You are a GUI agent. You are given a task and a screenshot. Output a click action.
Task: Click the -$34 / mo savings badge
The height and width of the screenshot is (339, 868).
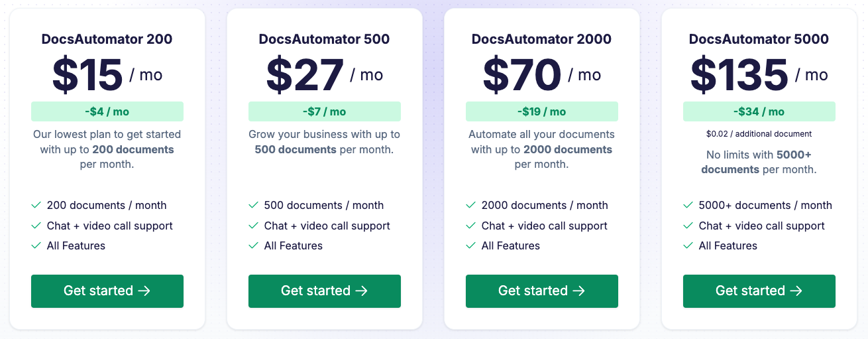(759, 111)
